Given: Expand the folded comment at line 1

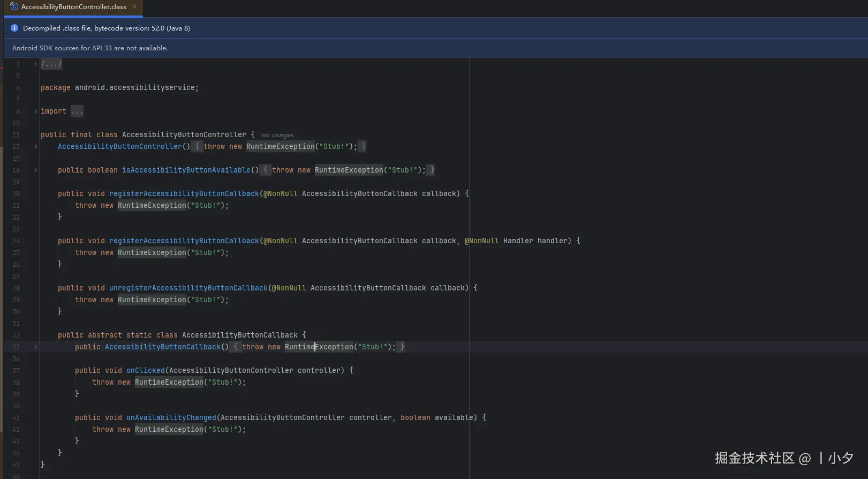Looking at the screenshot, I should click(36, 64).
